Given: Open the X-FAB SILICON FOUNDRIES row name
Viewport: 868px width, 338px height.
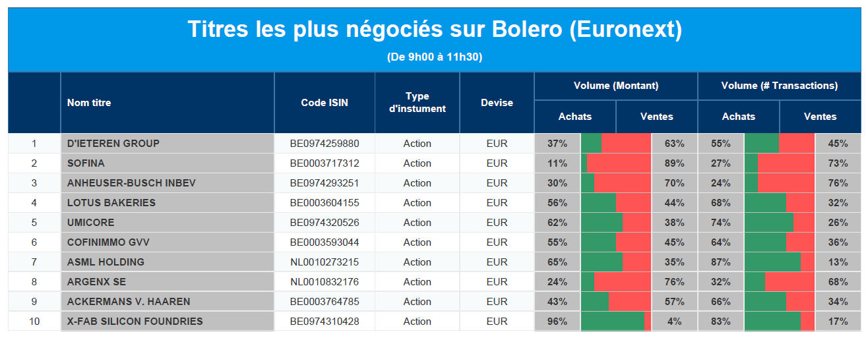Looking at the screenshot, I should pyautogui.click(x=135, y=322).
